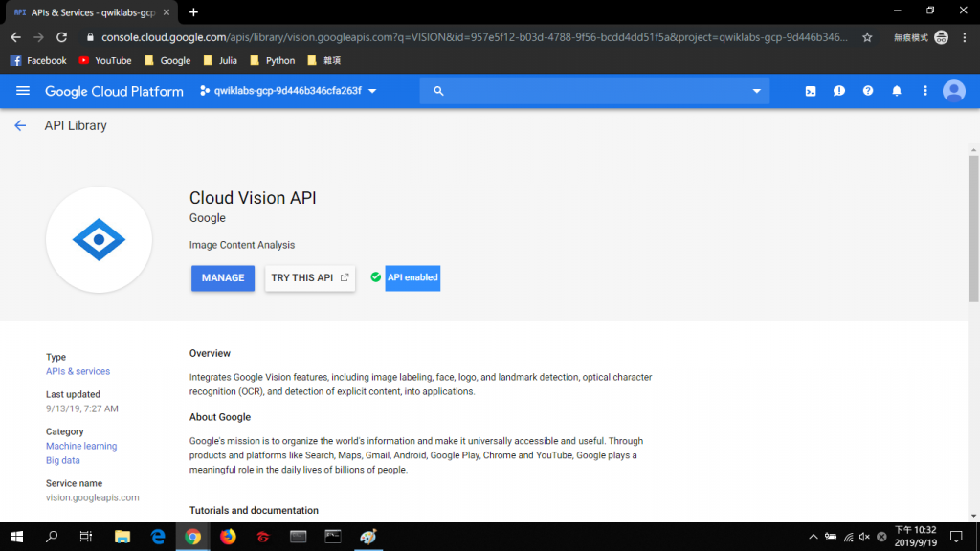Open the command prompt taskbar icon
Image resolution: width=980 pixels, height=551 pixels.
(333, 537)
